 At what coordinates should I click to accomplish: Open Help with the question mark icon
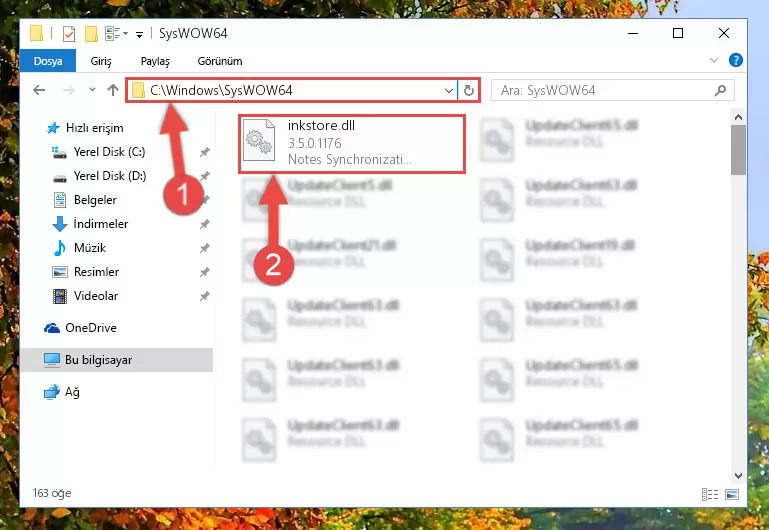(x=735, y=60)
